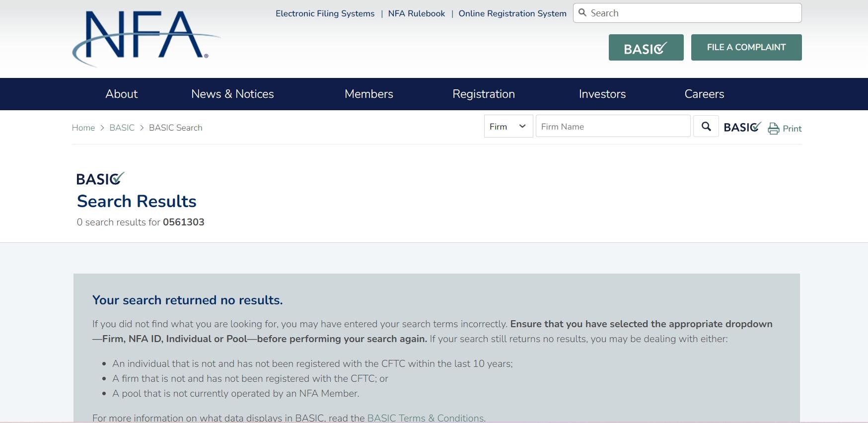
Task: Click the bullet about a firm not registered
Action: pyautogui.click(x=250, y=378)
